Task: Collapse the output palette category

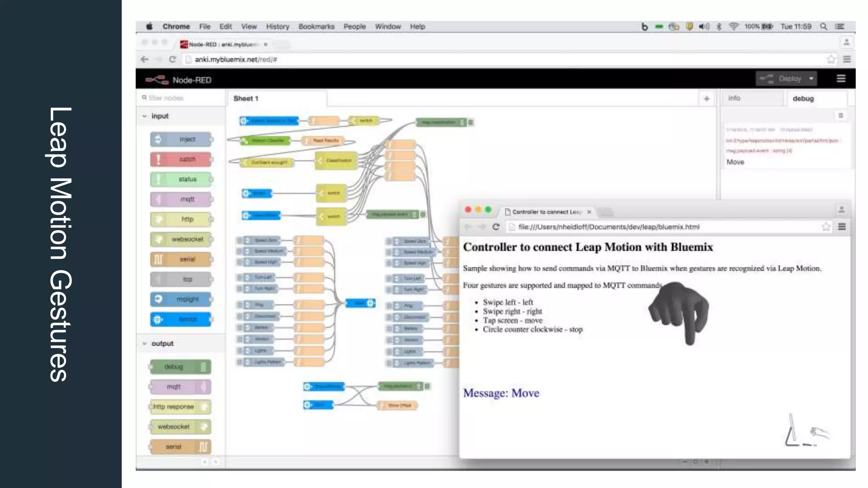Action: pyautogui.click(x=145, y=344)
